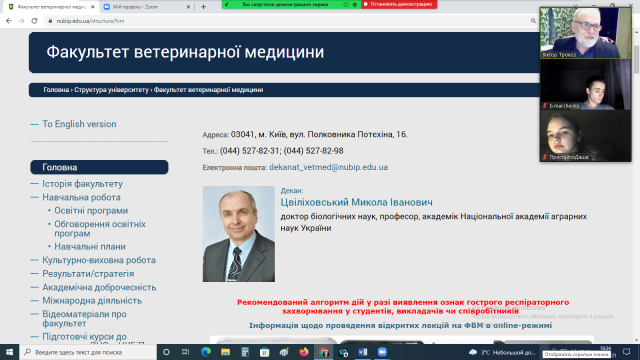Open Освітні програми submenu link

click(91, 211)
